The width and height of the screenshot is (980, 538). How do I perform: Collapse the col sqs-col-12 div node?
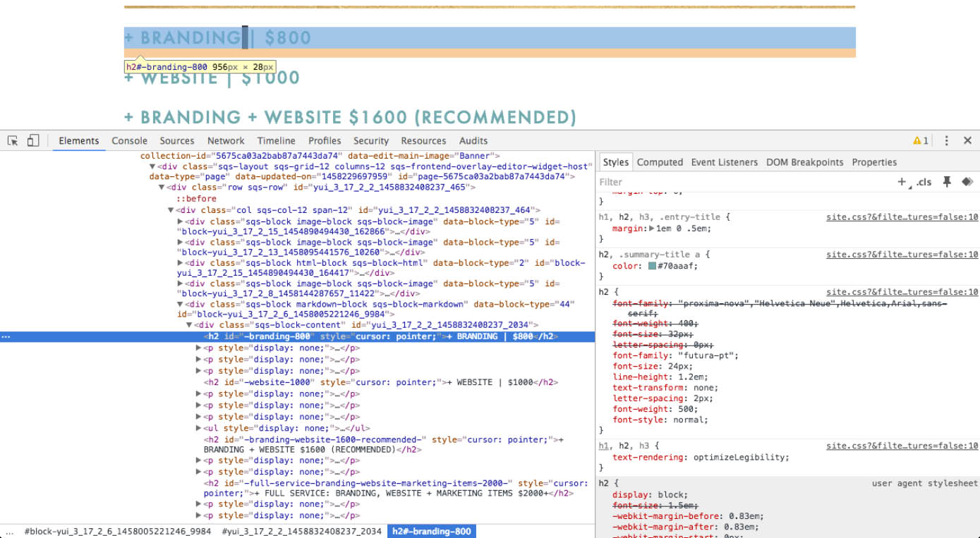[171, 210]
